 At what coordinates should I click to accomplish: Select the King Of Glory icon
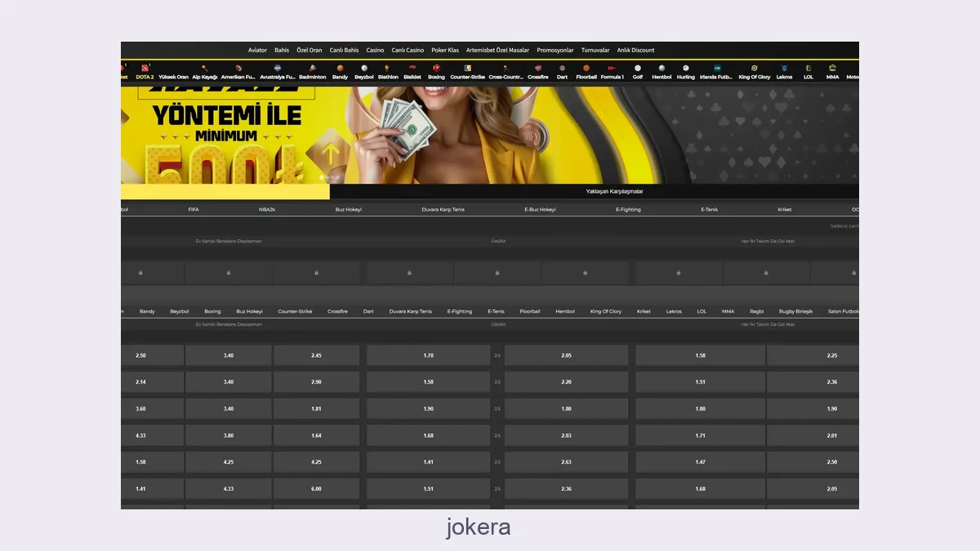[x=755, y=69]
